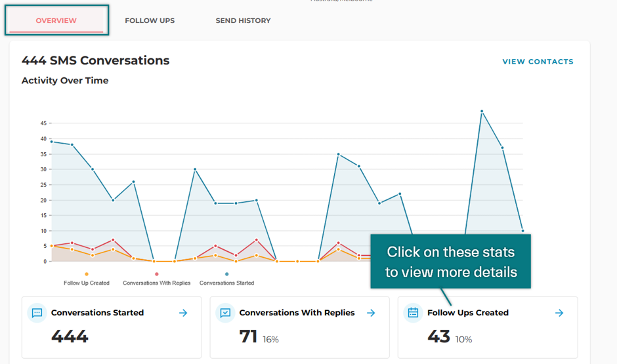
Task: Open Conversations Started details via arrow
Action: click(x=183, y=313)
